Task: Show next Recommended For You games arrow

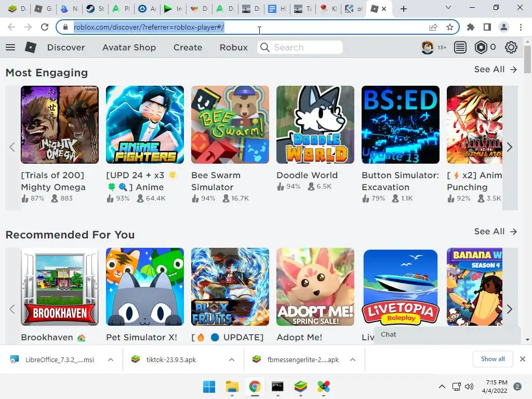Action: tap(510, 309)
